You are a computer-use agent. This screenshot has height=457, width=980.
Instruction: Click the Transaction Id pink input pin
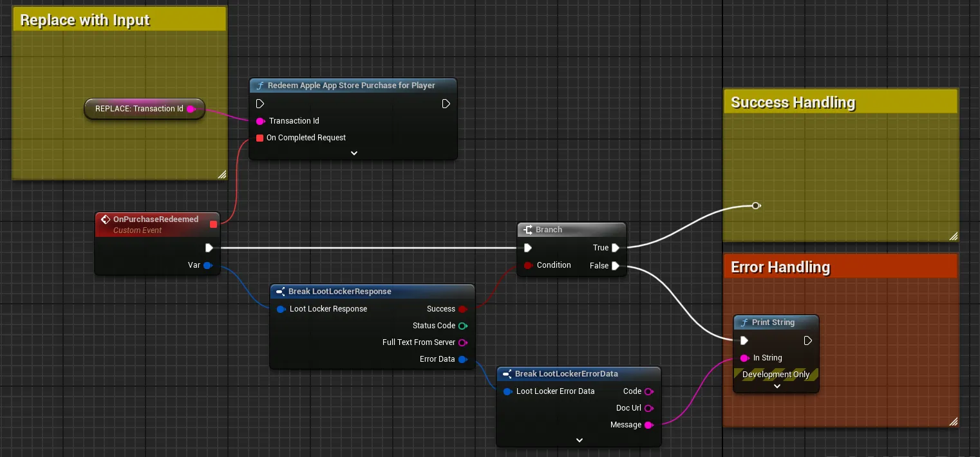pyautogui.click(x=260, y=121)
